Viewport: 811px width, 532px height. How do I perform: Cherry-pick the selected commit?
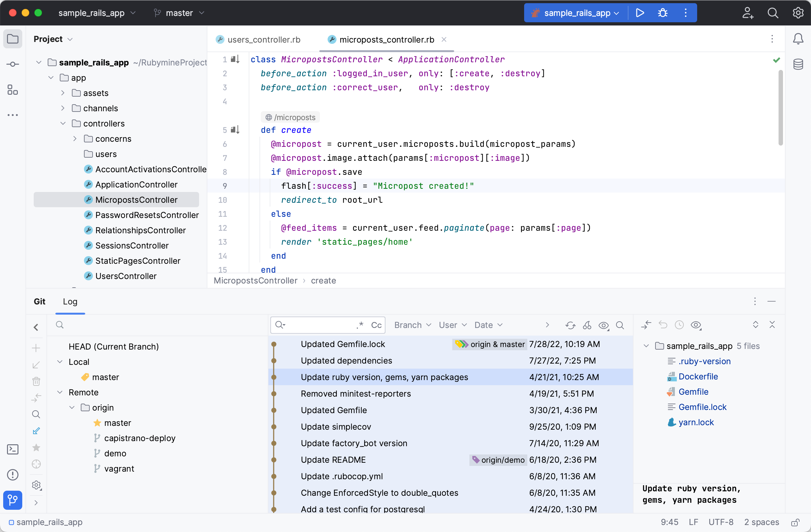[587, 325]
